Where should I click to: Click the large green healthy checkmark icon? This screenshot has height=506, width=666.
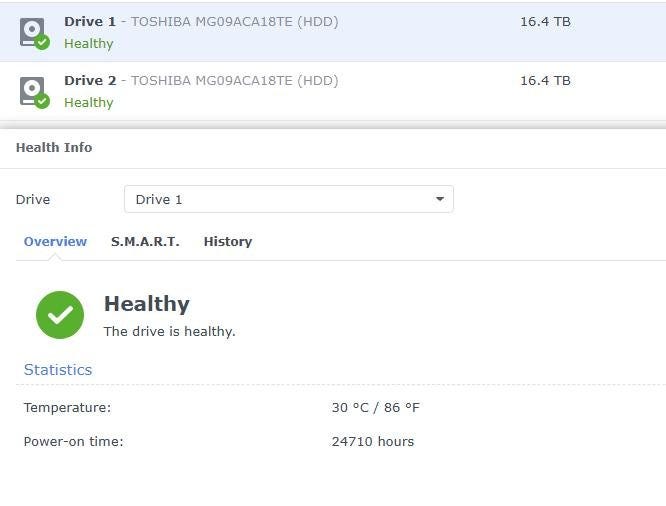60,315
